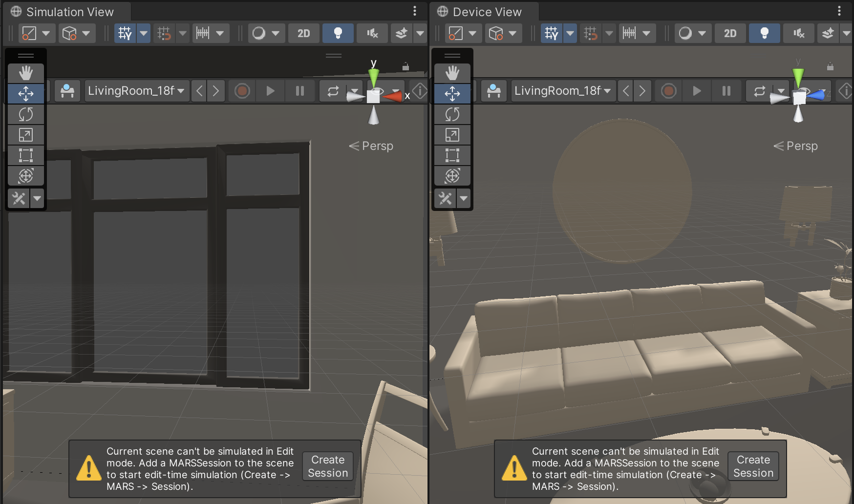Switch to the Simulation View tab
This screenshot has width=854, height=504.
click(69, 12)
